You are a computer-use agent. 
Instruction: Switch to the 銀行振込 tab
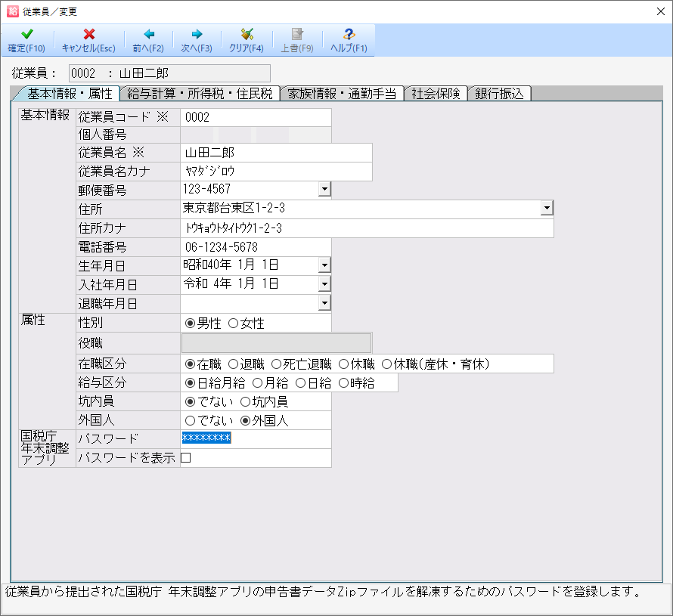500,94
